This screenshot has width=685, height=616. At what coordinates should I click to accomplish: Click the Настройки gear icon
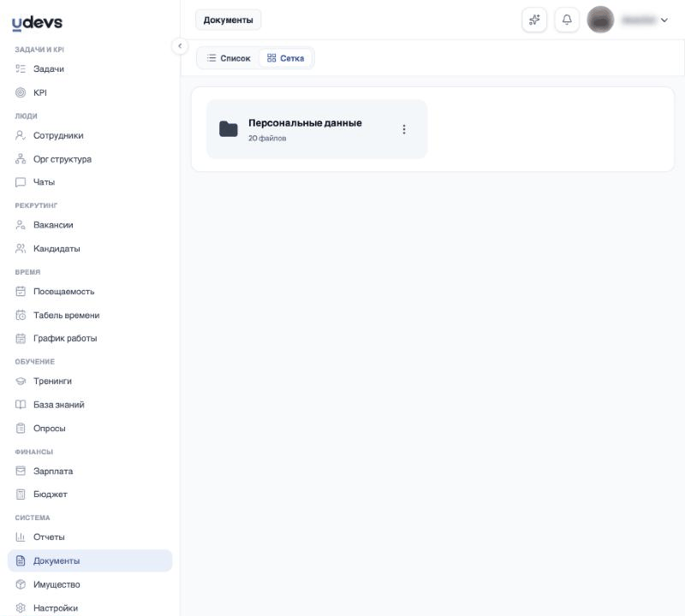click(21, 607)
